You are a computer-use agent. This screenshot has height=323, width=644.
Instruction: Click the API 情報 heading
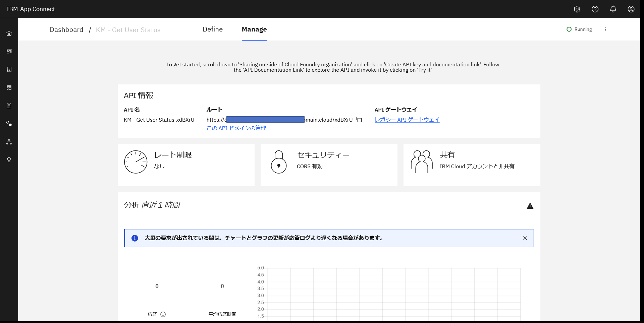pos(139,95)
